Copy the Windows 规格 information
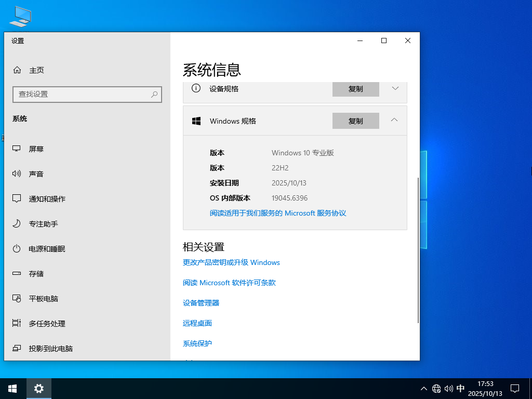532x399 pixels. (x=355, y=121)
